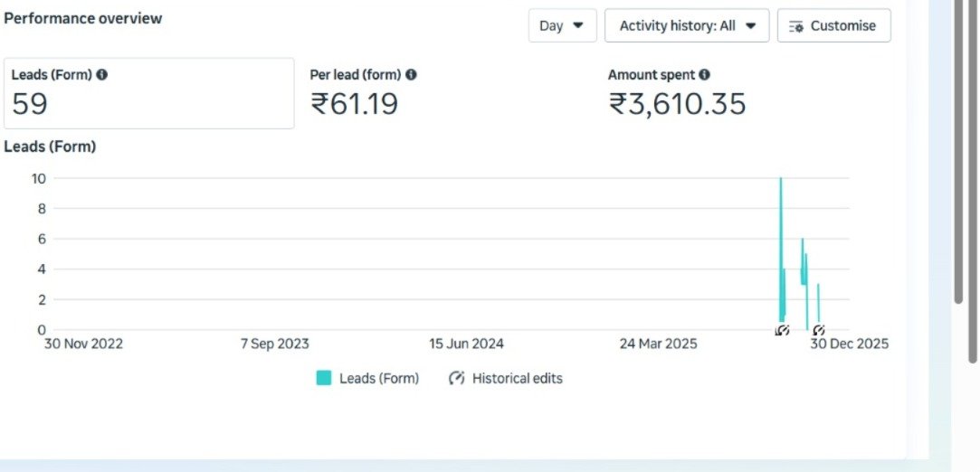Image resolution: width=980 pixels, height=472 pixels.
Task: Click the outer page scrollbar at far right
Action: coord(973,181)
